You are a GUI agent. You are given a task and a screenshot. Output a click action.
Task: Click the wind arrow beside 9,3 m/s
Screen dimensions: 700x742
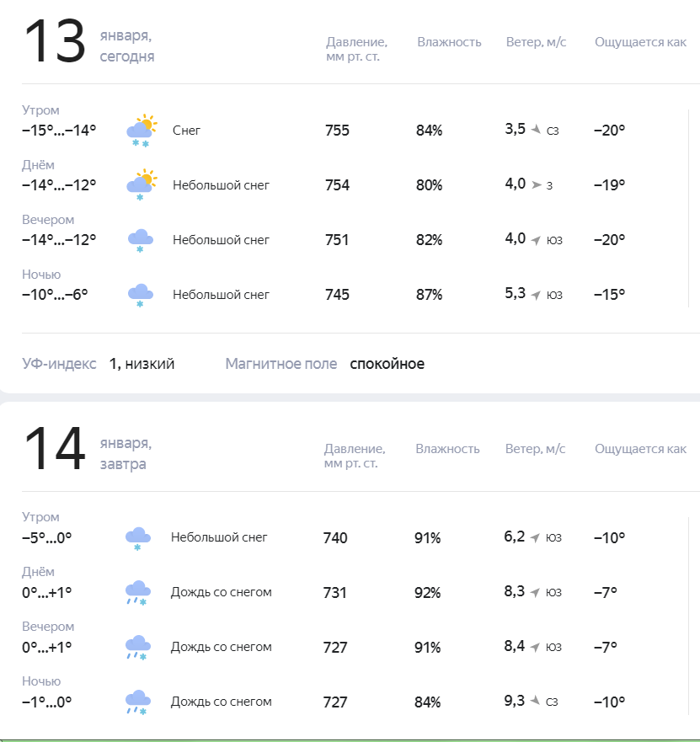click(x=536, y=702)
